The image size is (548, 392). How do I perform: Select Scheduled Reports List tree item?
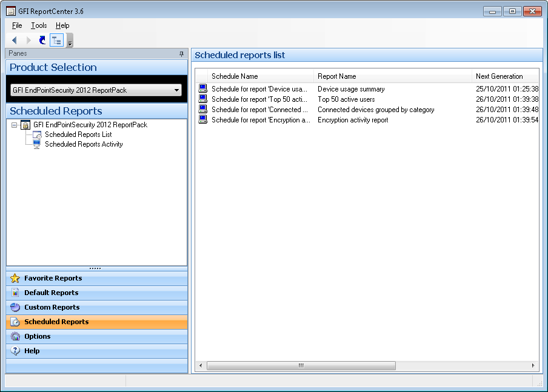(78, 135)
